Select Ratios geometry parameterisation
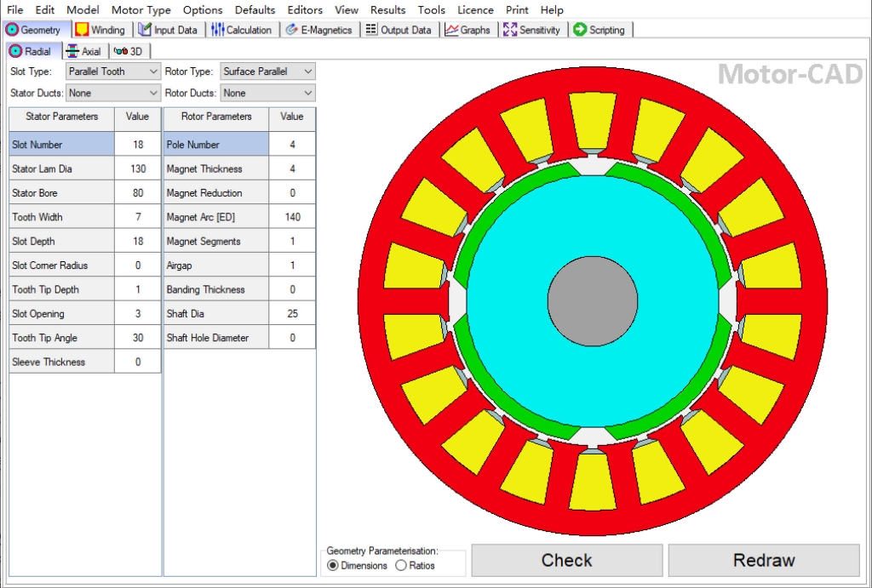 (415, 565)
